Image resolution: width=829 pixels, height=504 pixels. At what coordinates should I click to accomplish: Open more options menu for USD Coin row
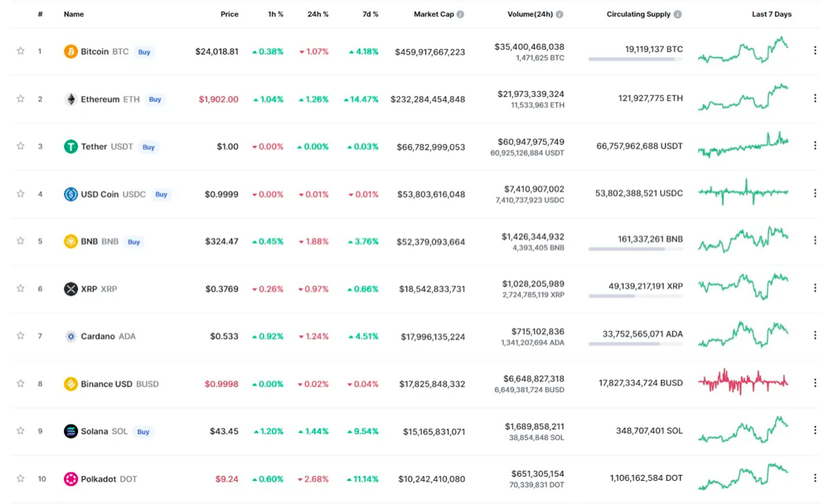pyautogui.click(x=815, y=193)
